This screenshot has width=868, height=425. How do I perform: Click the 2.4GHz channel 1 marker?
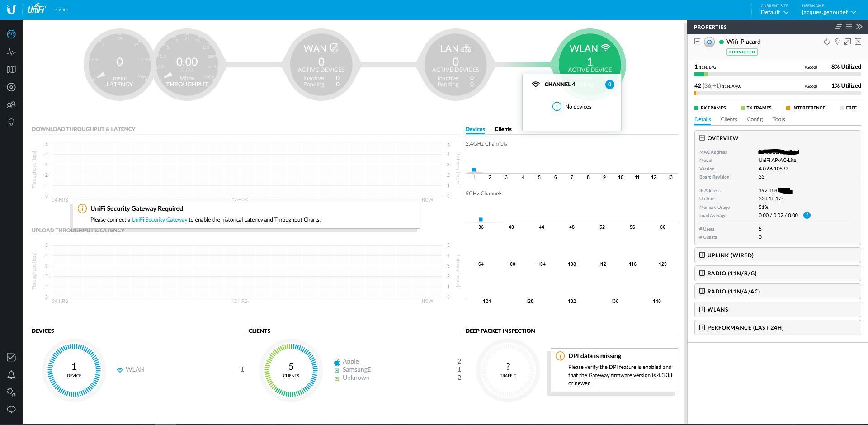coord(474,170)
